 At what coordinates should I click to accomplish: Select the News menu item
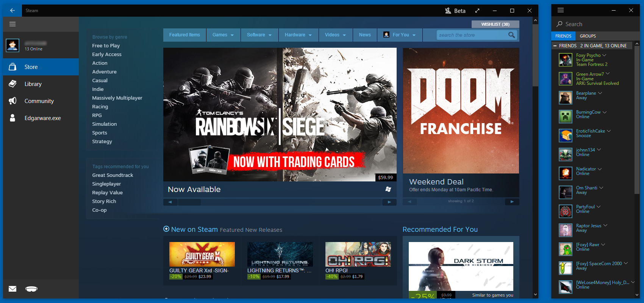(365, 35)
